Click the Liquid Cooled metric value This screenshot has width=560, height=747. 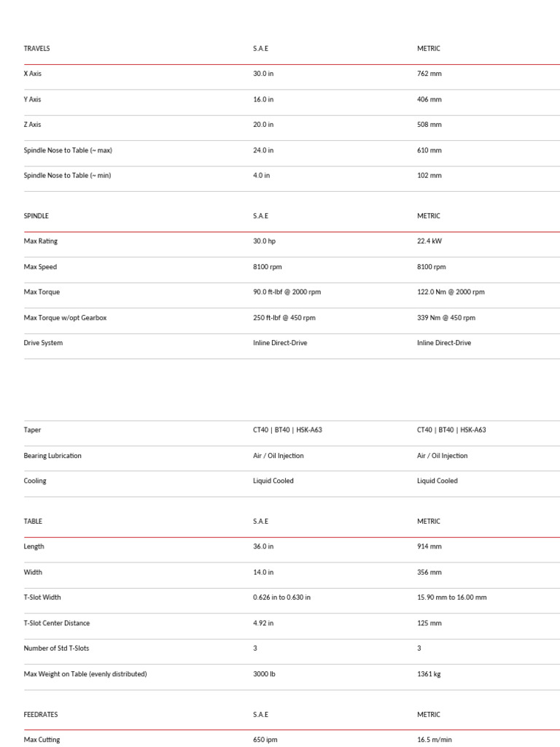[x=437, y=481]
